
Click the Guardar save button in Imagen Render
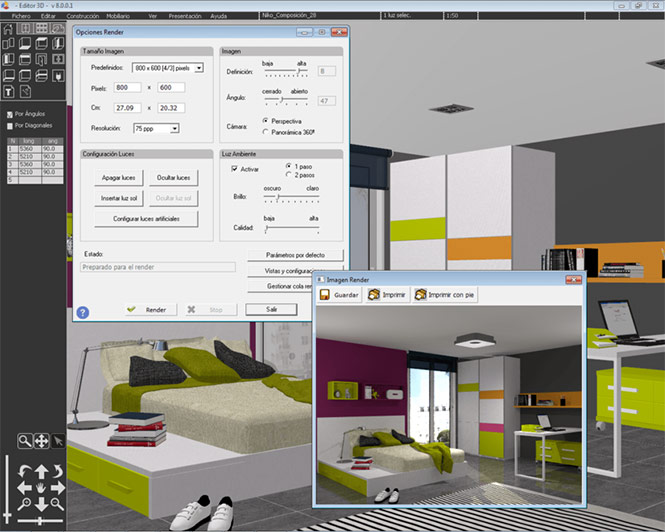[x=339, y=295]
